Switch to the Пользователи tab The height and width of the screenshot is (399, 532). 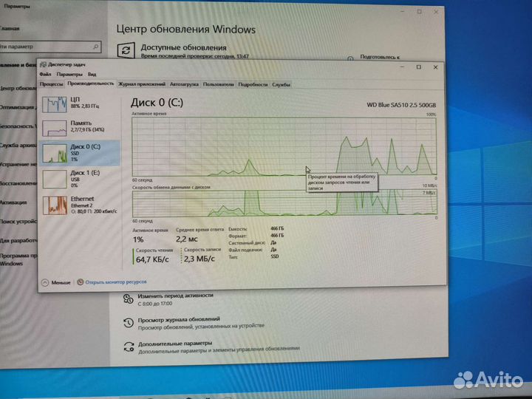(219, 84)
